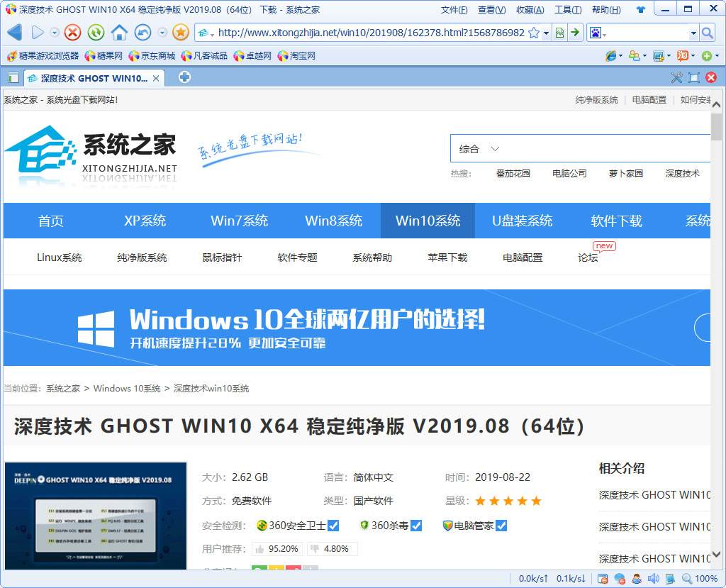Open the arrow next to Internet Explorer icon

click(621, 55)
